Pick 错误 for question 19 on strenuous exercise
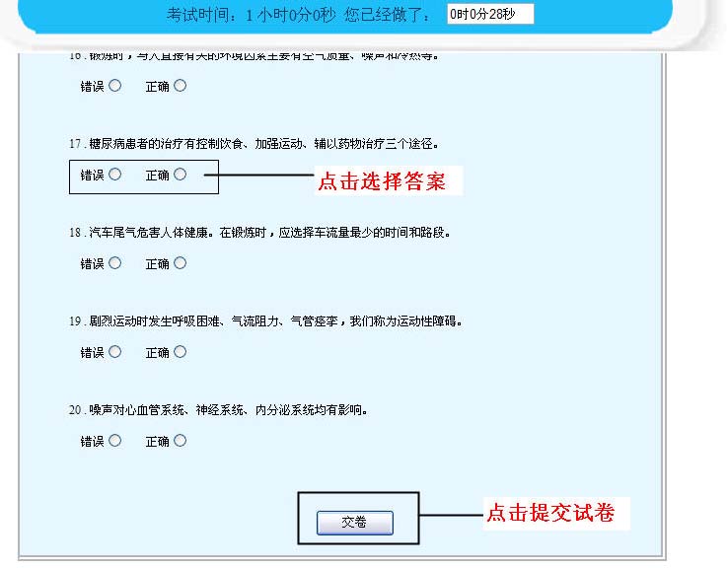This screenshot has height=568, width=728. (x=115, y=352)
